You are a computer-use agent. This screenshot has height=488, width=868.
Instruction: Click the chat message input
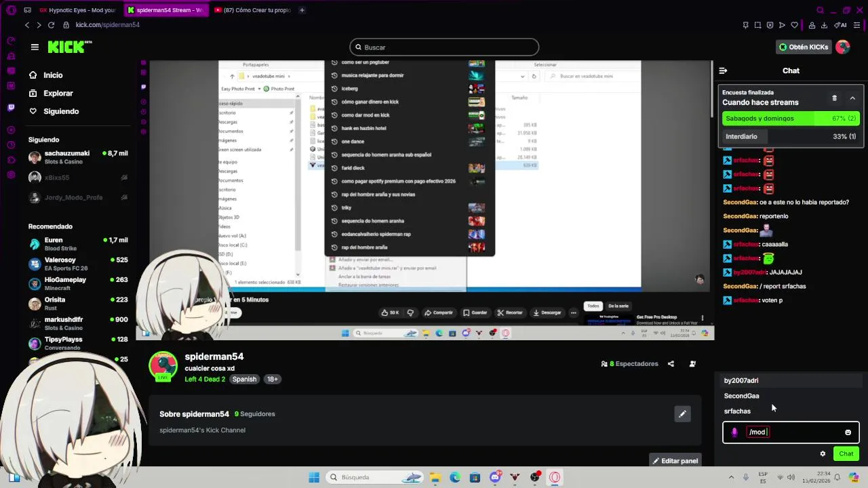(x=791, y=432)
